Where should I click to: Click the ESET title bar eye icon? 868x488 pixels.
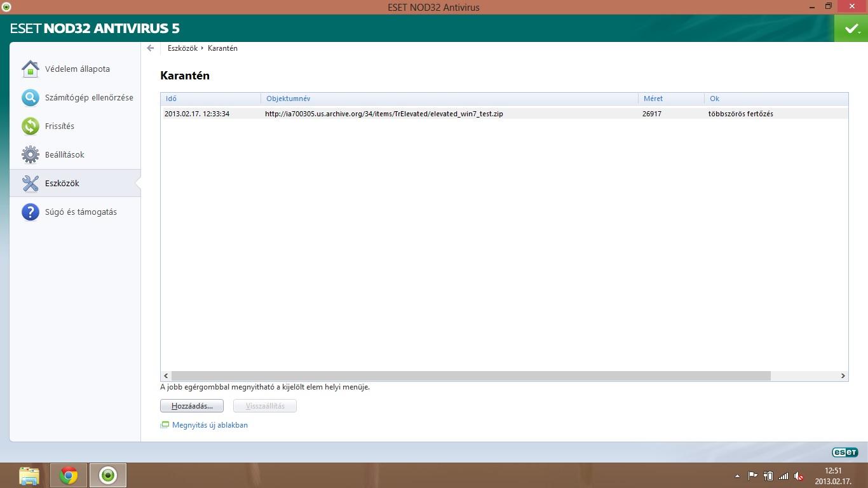pyautogui.click(x=7, y=7)
